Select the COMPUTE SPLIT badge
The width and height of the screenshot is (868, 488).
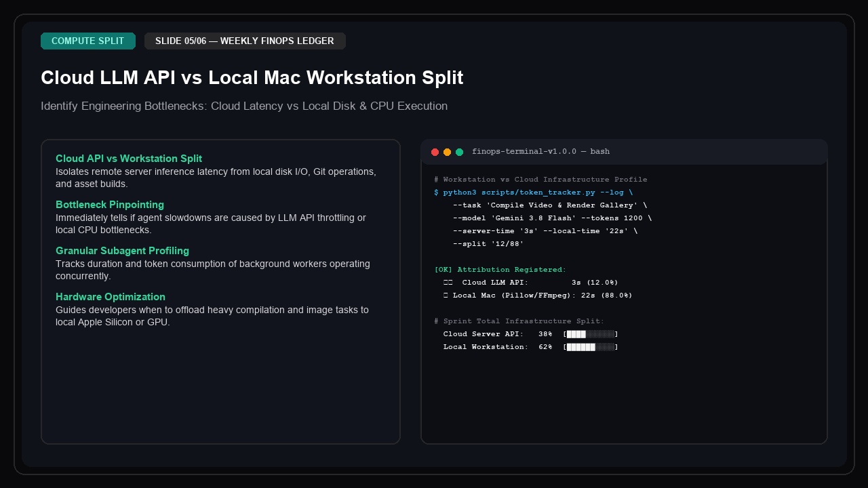88,41
